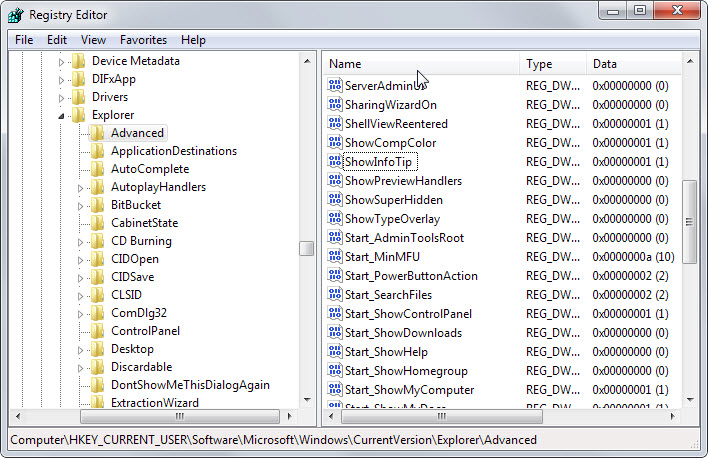The height and width of the screenshot is (458, 708).
Task: Click the DWORD icon beside Start_ShowDownloads
Action: (335, 332)
